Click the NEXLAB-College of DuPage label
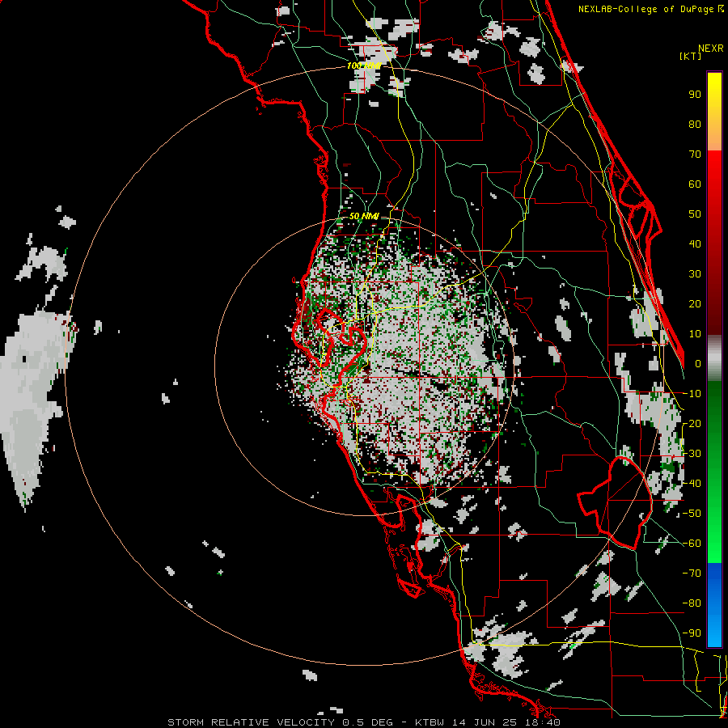 647,9
